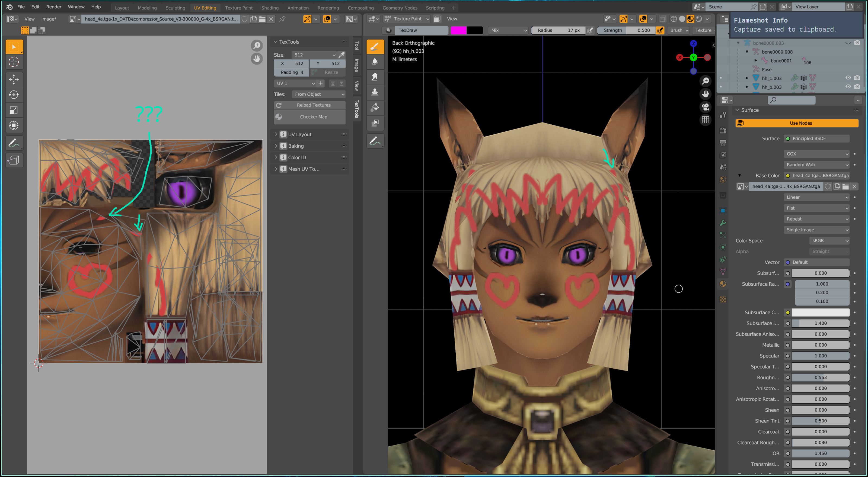Viewport: 868px width, 477px height.
Task: Open the Brush popover
Action: coord(679,30)
